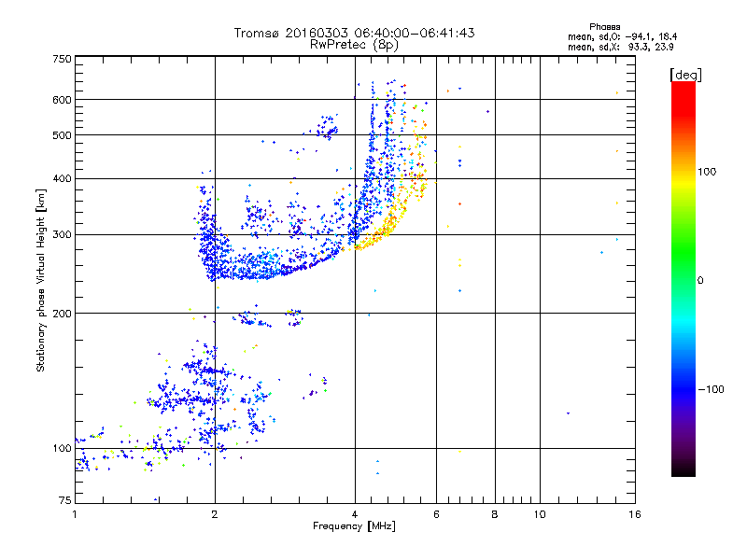Screen dimensions: 747x560
Task: Click the x-axis label '1'
Action: click(75, 514)
